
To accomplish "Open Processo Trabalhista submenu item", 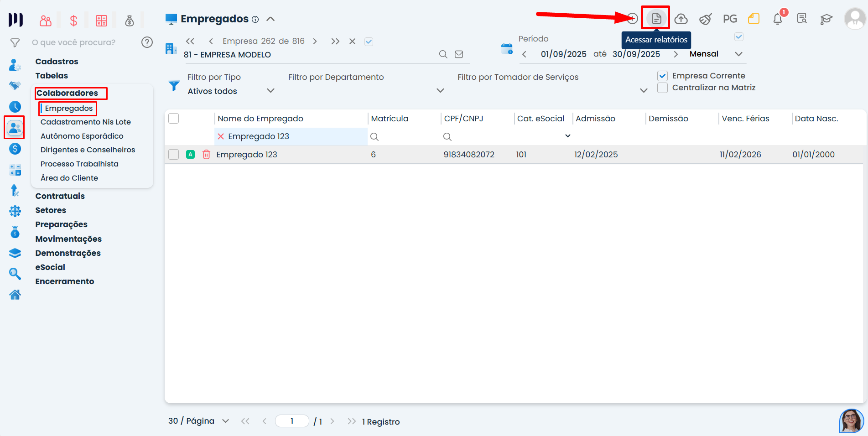I will 79,164.
